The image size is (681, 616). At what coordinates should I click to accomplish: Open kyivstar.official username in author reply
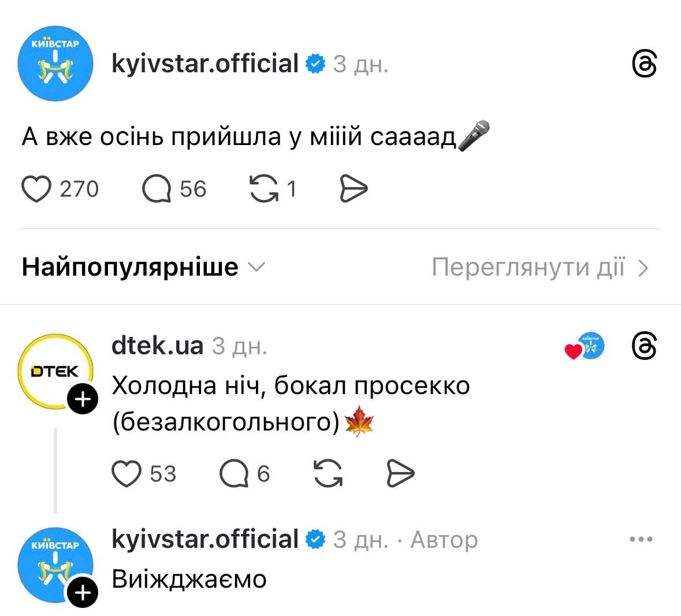tap(205, 539)
